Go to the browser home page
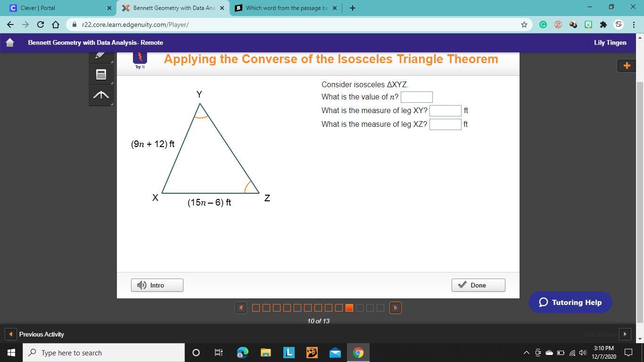 click(x=56, y=25)
